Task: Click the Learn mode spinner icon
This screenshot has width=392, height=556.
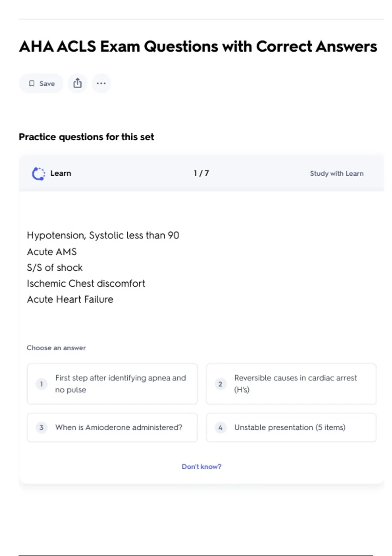Action: point(39,173)
